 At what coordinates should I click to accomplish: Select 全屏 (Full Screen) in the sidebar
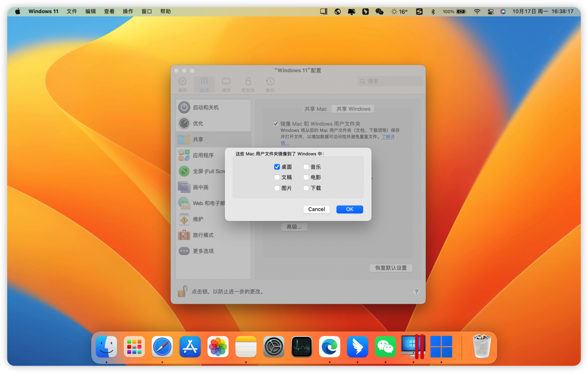[200, 171]
